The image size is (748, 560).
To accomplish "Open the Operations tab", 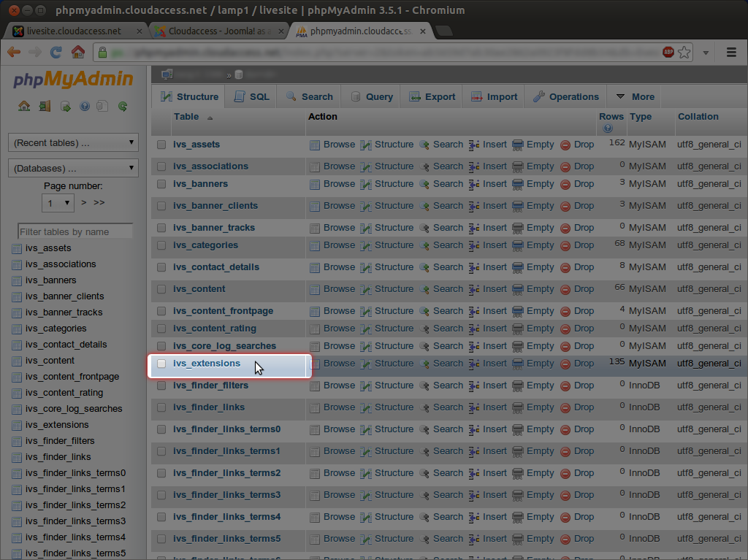I will 566,97.
